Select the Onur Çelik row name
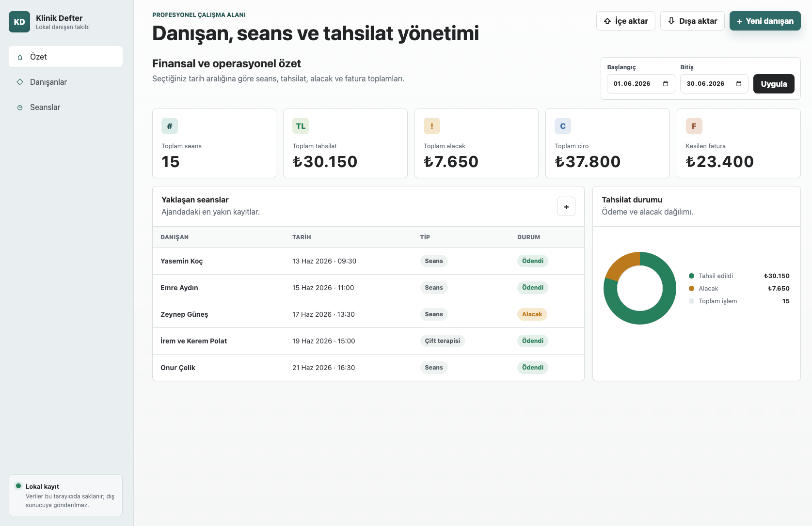This screenshot has height=526, width=812. click(x=178, y=368)
